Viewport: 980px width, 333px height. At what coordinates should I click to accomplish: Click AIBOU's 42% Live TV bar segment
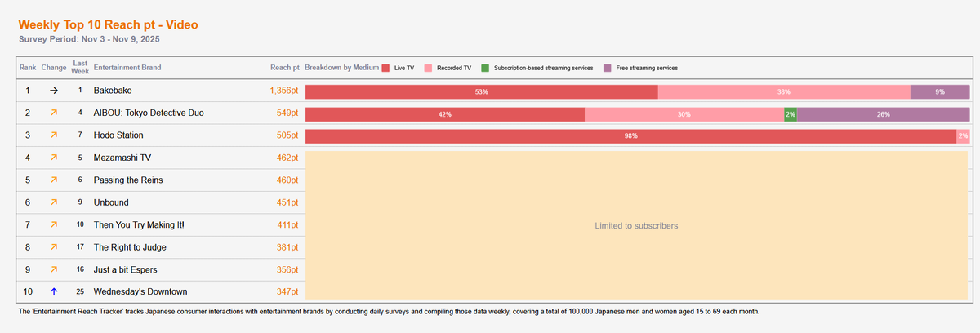click(x=444, y=114)
